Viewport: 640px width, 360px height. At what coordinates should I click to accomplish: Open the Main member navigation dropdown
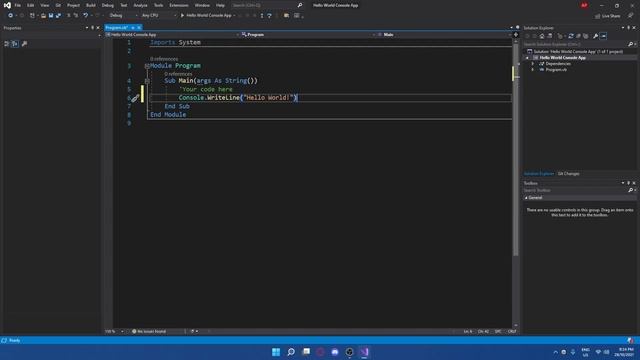point(443,35)
